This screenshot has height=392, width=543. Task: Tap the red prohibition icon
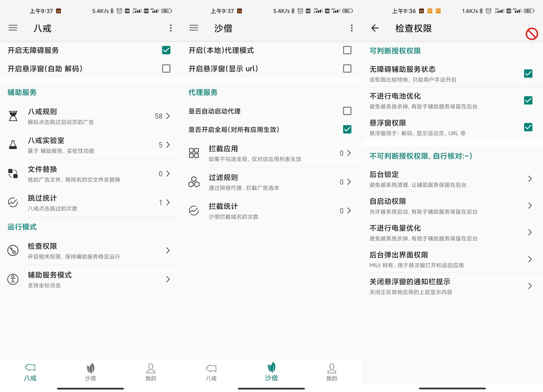531,34
